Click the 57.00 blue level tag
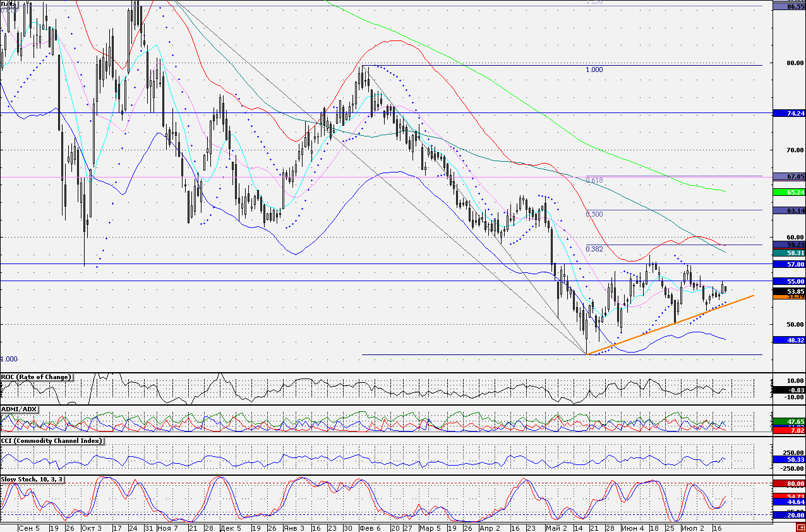This screenshot has width=806, height=532. click(x=790, y=264)
